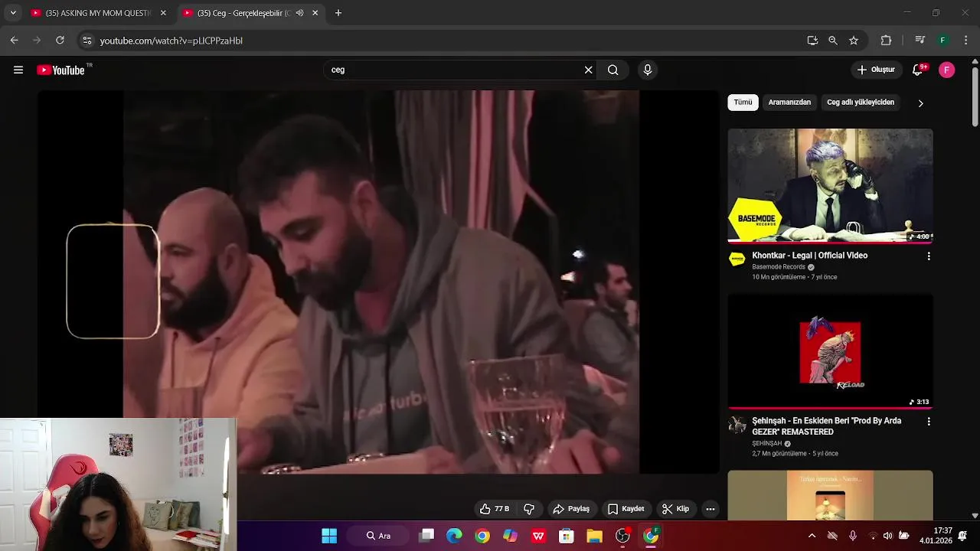Open options menu for Şehinşah video
The width and height of the screenshot is (980, 551).
click(x=929, y=422)
